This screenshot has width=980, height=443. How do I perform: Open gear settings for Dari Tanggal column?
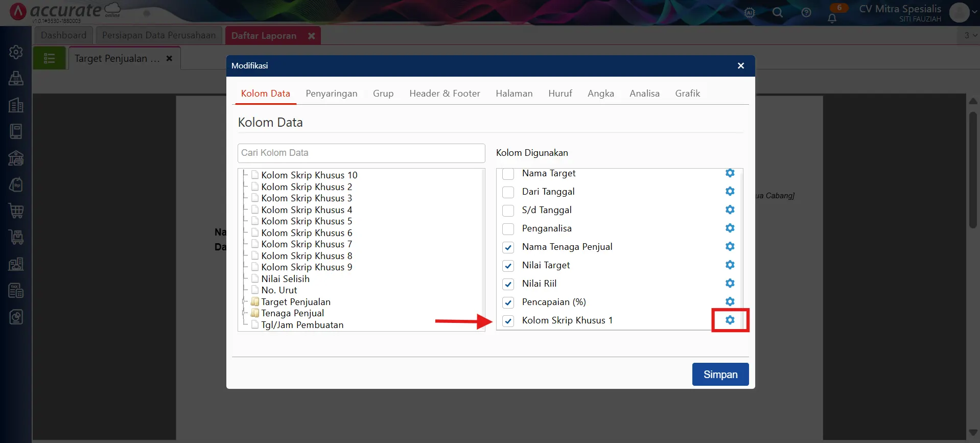coord(730,191)
